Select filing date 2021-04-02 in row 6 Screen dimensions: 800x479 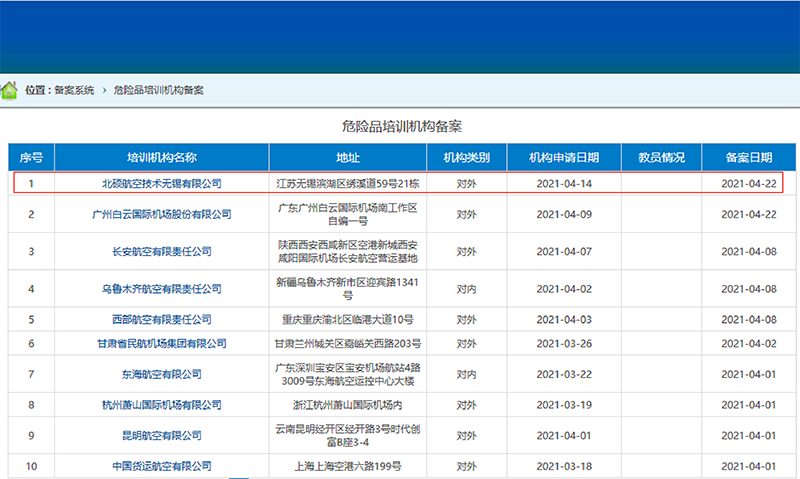(x=748, y=343)
